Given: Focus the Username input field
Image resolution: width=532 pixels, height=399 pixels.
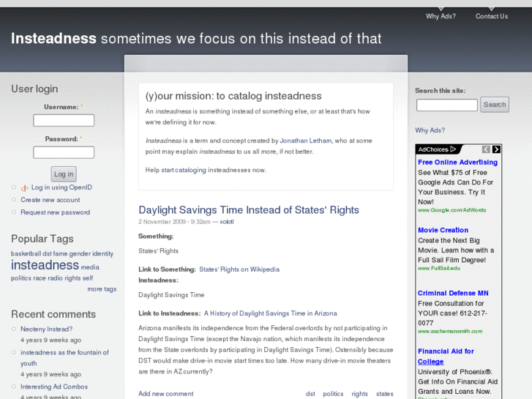Looking at the screenshot, I should point(64,120).
